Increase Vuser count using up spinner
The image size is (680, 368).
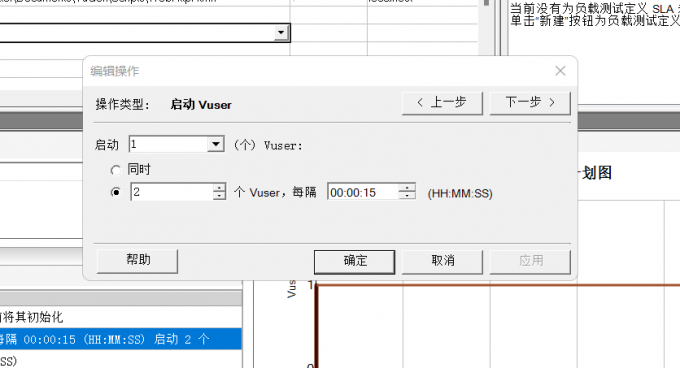pos(219,188)
